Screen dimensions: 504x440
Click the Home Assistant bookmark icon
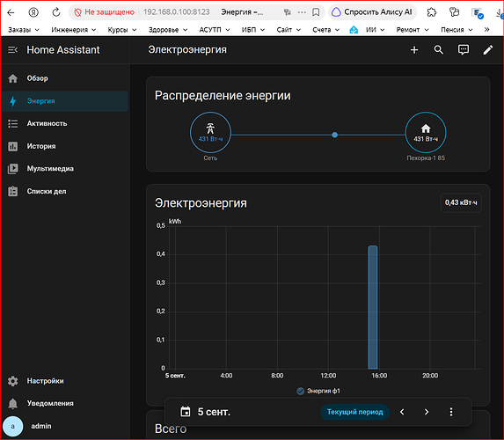click(354, 30)
